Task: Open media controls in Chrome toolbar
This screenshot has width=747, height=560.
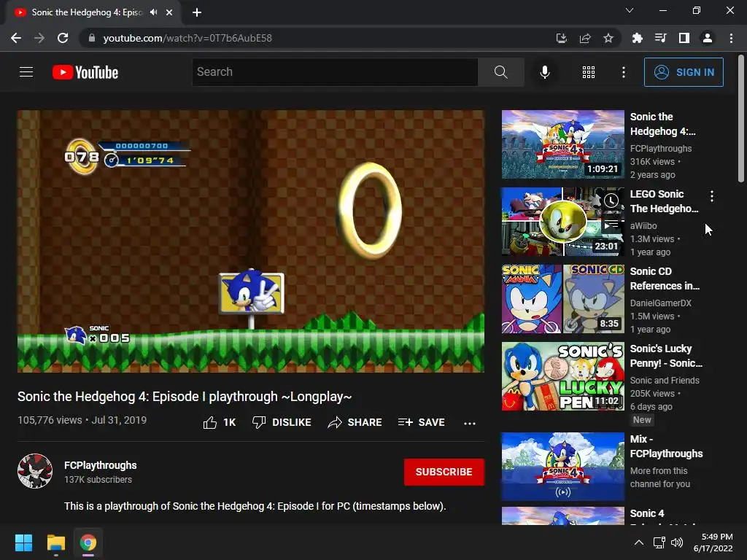Action: pos(660,38)
